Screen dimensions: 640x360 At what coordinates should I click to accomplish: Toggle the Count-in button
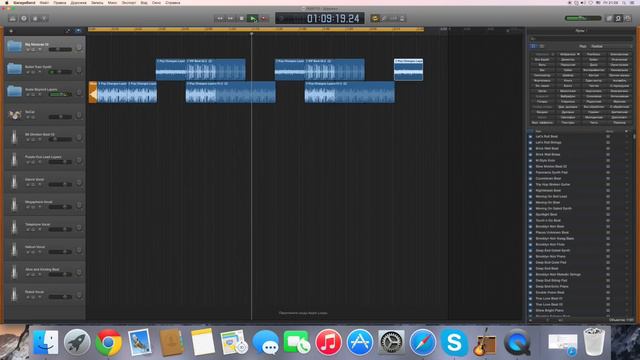[x=393, y=18]
